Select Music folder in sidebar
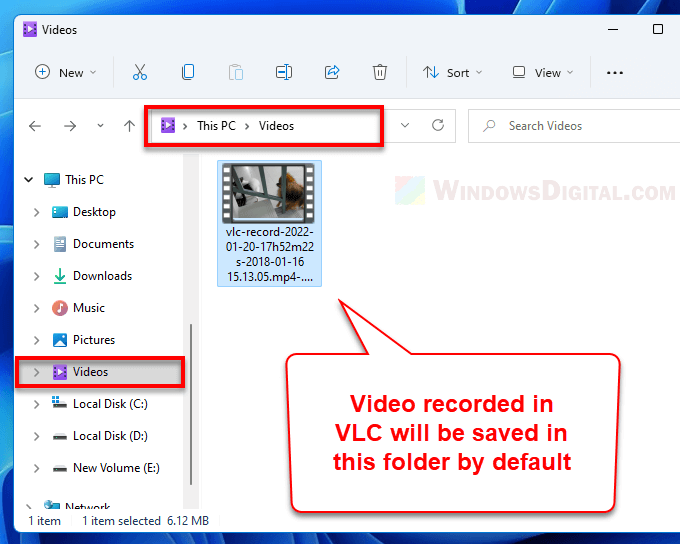 [88, 308]
